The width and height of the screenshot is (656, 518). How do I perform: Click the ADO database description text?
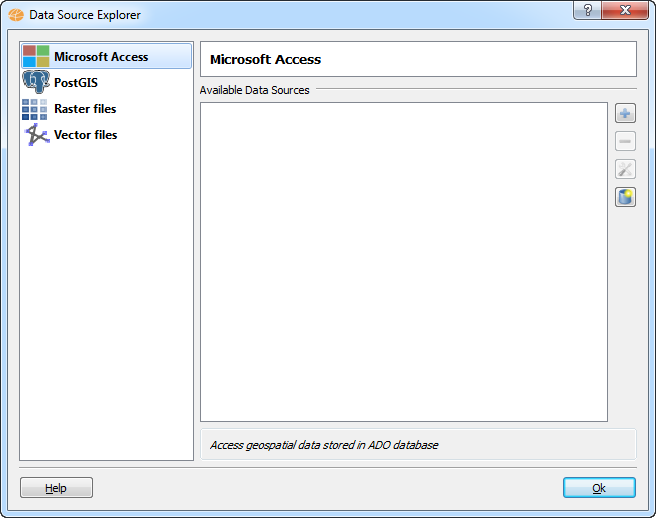click(324, 445)
